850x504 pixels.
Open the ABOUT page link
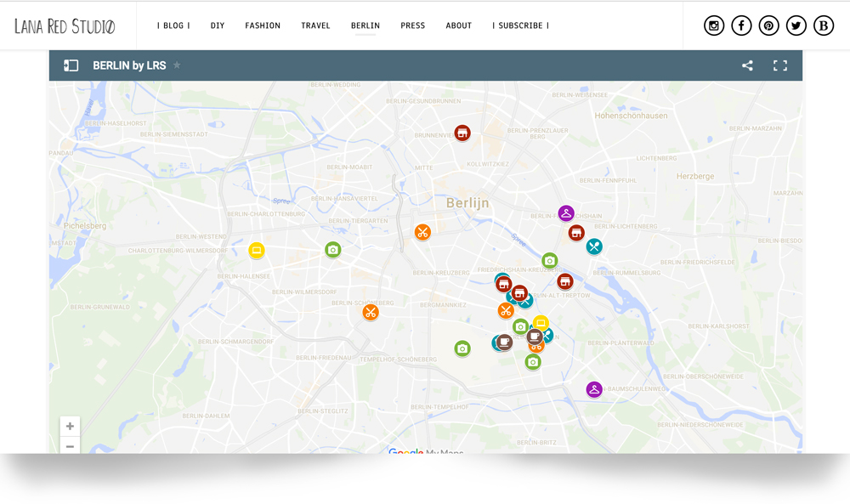point(459,25)
